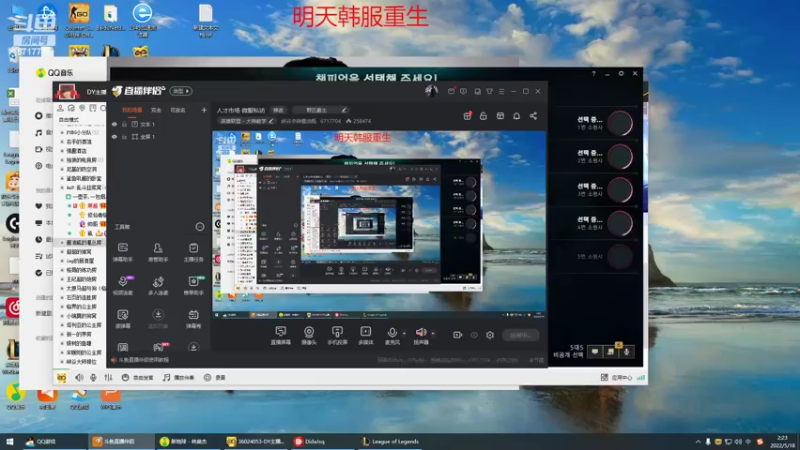
Task: Switch to the third scene tab
Action: pos(178,110)
